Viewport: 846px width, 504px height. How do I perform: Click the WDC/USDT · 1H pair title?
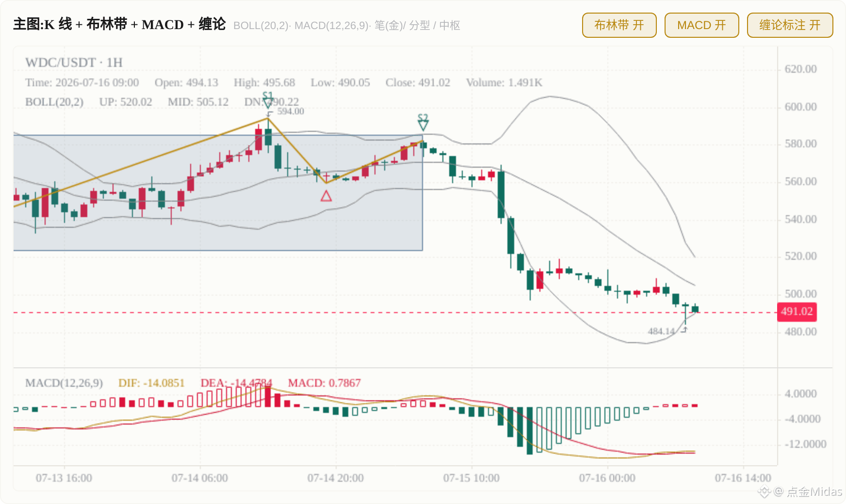coord(74,63)
